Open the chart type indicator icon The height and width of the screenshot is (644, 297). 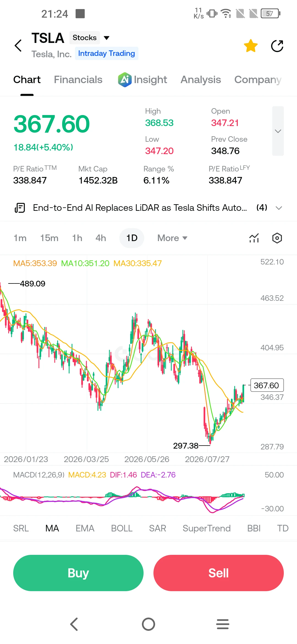pos(254,238)
